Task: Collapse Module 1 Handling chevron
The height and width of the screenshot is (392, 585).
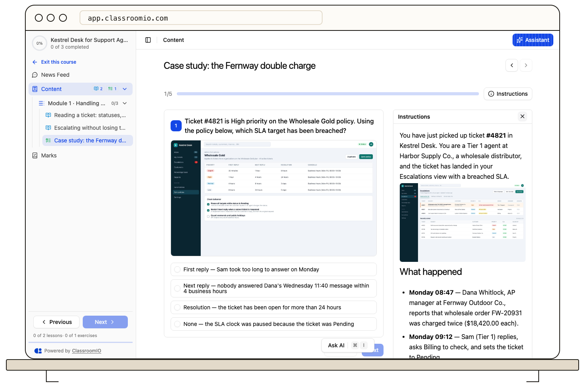Action: click(125, 103)
